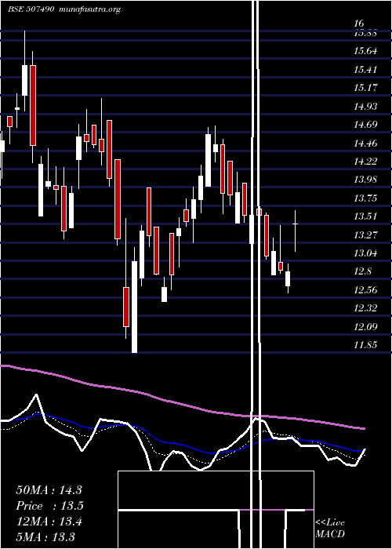392x549 pixels.
Task: Click the 13.04 price axis label
Action: (365, 253)
